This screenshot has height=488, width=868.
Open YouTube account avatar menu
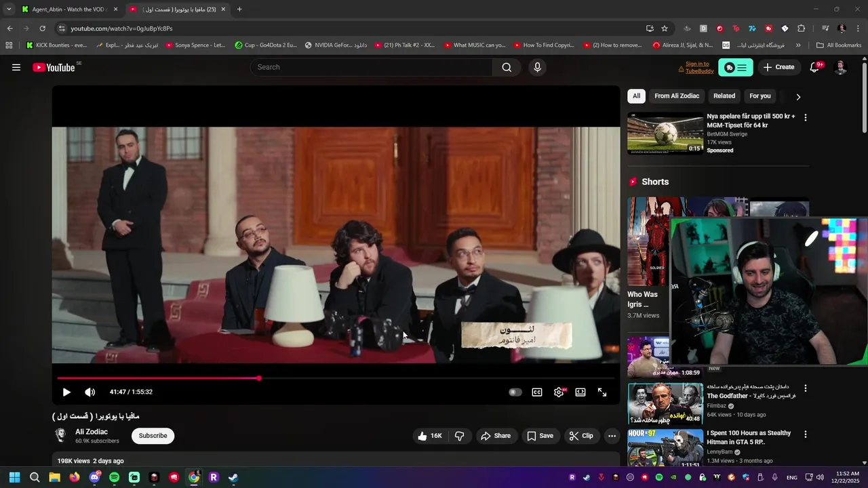click(840, 67)
